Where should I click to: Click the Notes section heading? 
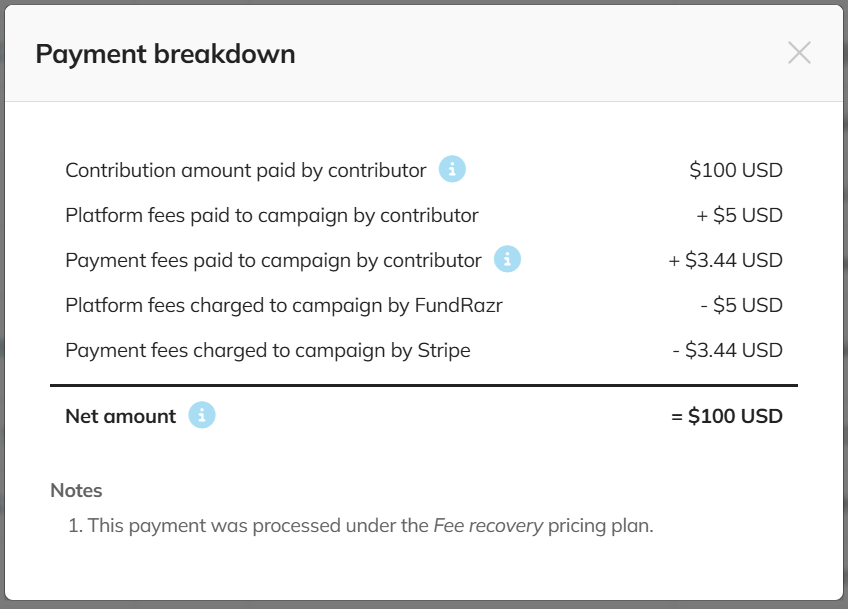(x=76, y=491)
